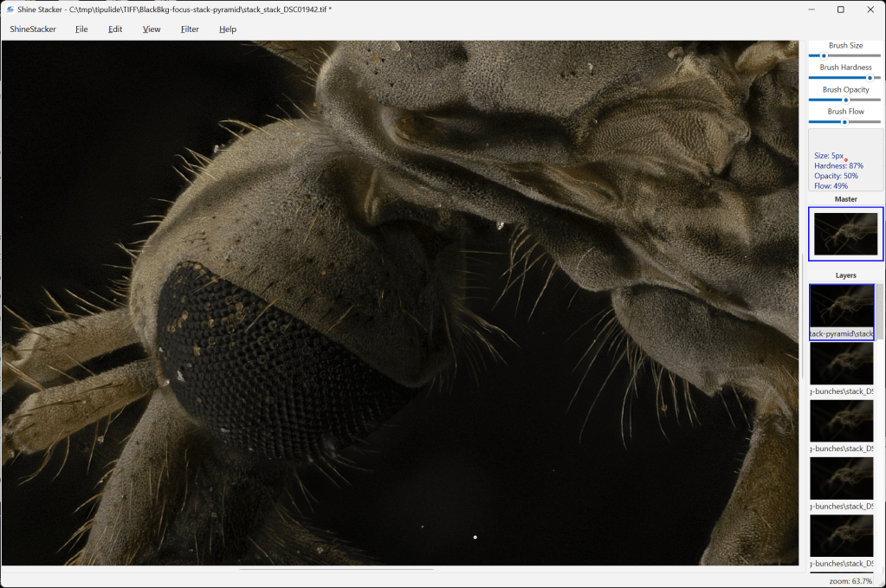Click the Brush Hardness slider handle

870,78
